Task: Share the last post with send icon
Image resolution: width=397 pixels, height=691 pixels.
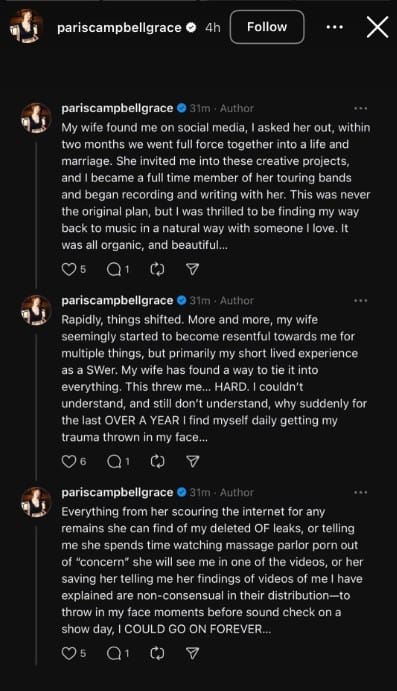Action: tap(193, 653)
